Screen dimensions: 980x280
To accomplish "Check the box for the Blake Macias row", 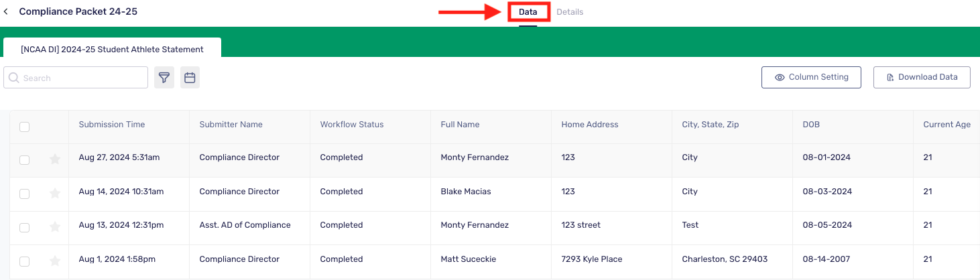I will (25, 194).
